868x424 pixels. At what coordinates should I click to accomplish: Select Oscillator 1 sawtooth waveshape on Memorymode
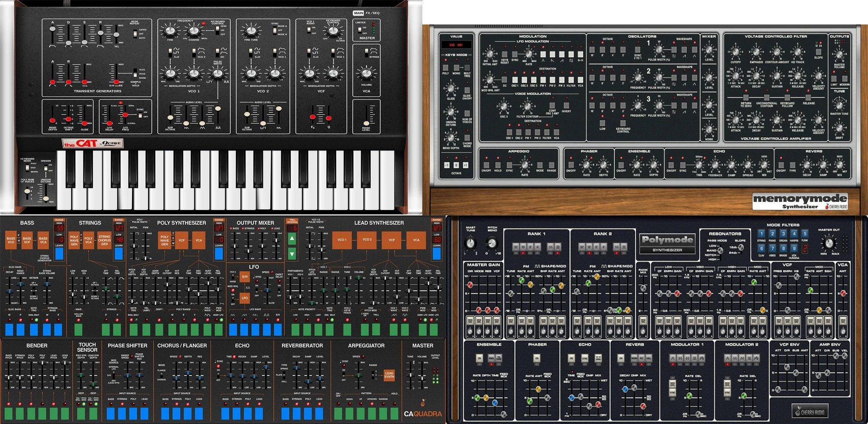[x=684, y=50]
